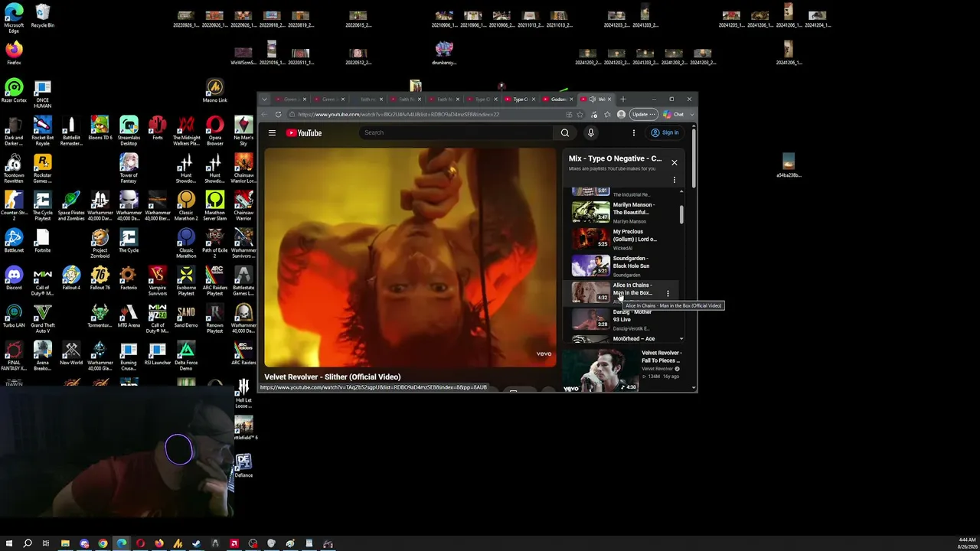980x551 pixels.
Task: Click the Velvet Revolver Slither video player
Action: pyautogui.click(x=410, y=258)
